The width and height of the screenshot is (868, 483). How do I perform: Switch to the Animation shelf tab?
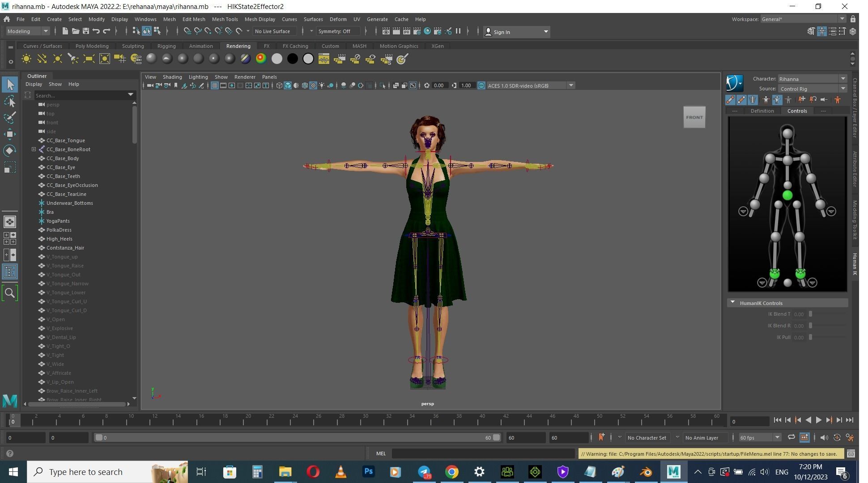pos(200,46)
